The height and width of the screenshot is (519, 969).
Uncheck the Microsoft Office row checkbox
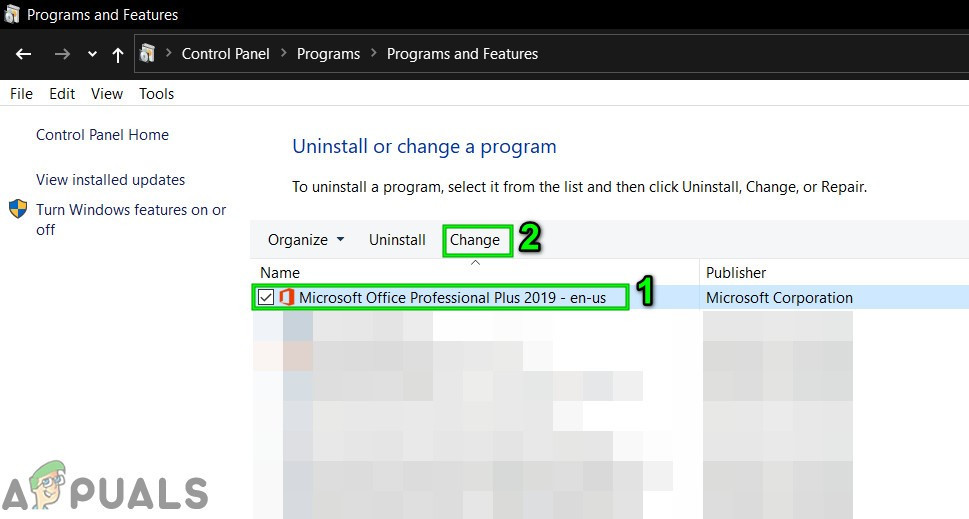click(266, 298)
